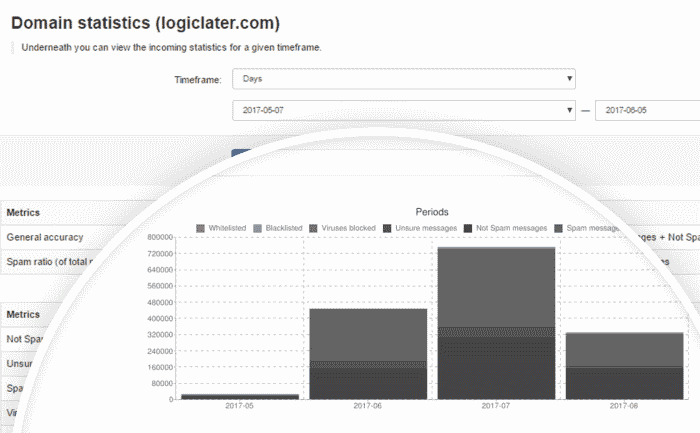Select the 2017-06 chart bar
The height and width of the screenshot is (433, 700).
pos(368,352)
